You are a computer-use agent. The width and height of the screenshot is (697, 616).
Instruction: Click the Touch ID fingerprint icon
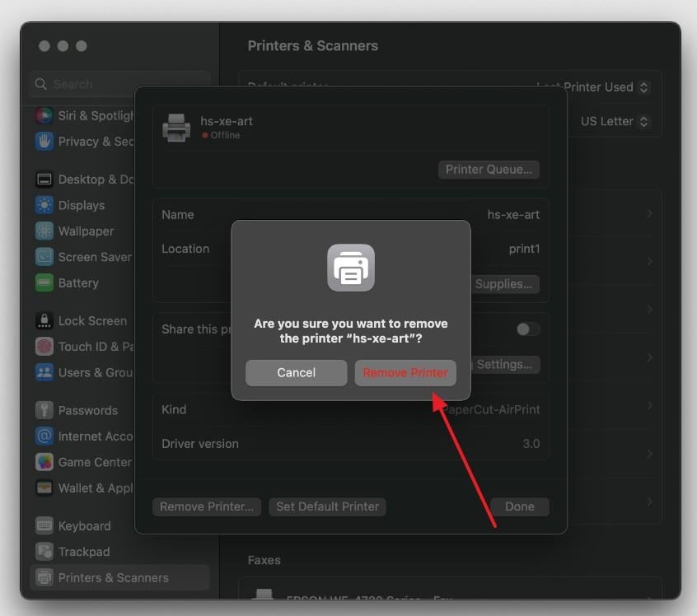(x=44, y=346)
